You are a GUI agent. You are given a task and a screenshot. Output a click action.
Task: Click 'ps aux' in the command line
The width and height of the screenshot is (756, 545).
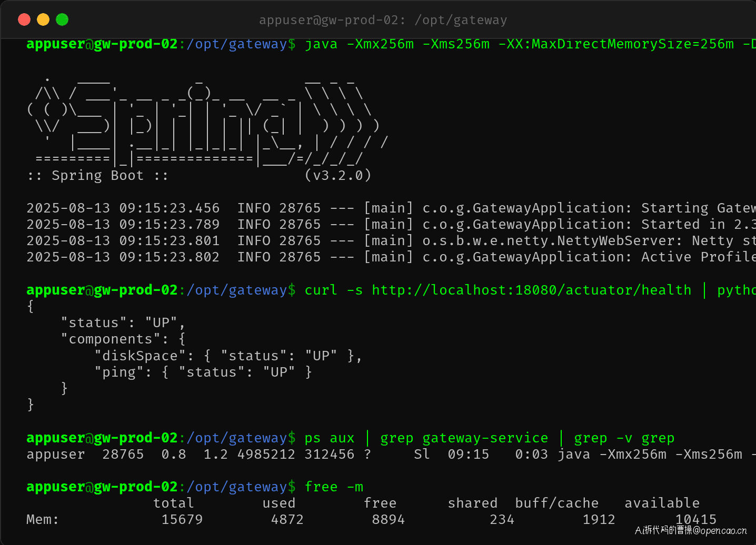(x=330, y=438)
